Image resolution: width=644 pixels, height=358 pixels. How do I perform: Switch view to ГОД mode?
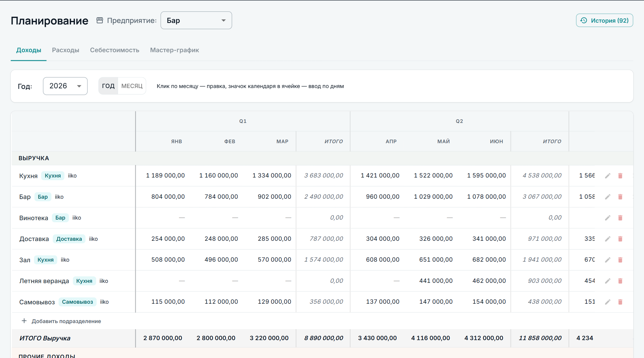[108, 86]
